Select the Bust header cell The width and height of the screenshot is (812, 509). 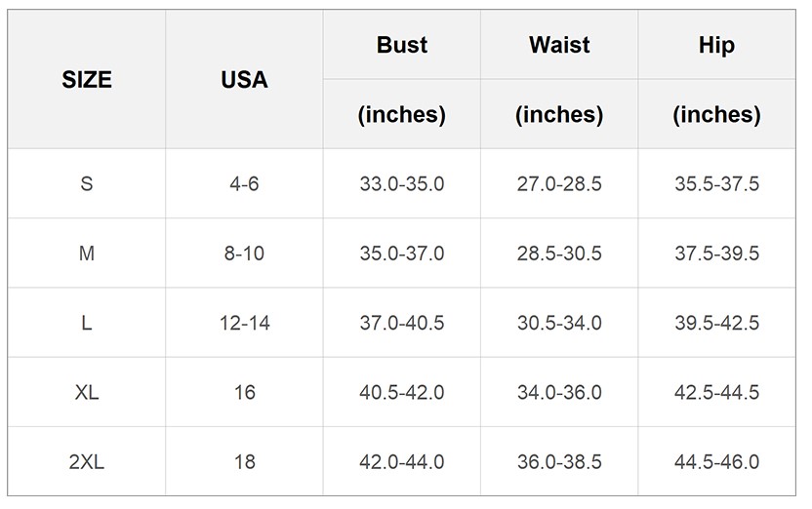[402, 45]
